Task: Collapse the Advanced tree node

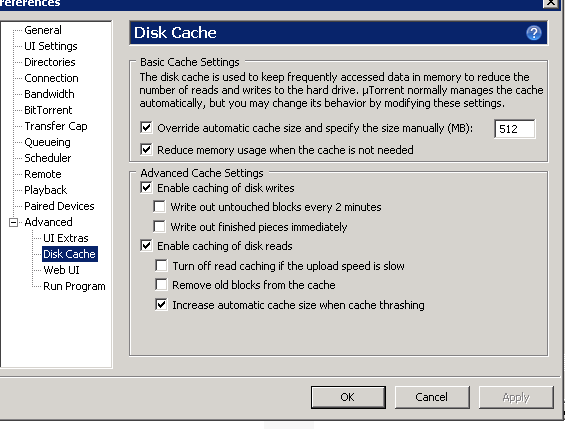Action: [13, 222]
